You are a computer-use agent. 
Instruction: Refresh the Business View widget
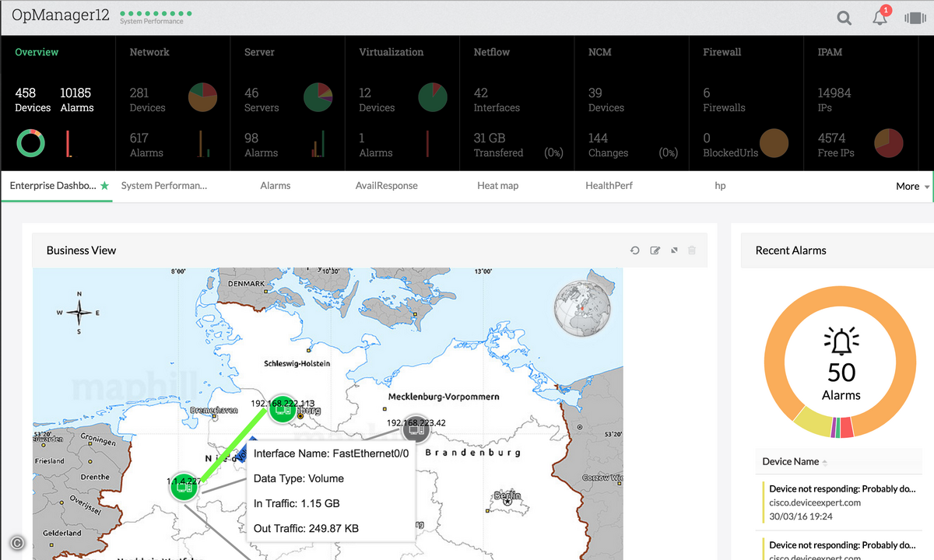click(x=635, y=250)
